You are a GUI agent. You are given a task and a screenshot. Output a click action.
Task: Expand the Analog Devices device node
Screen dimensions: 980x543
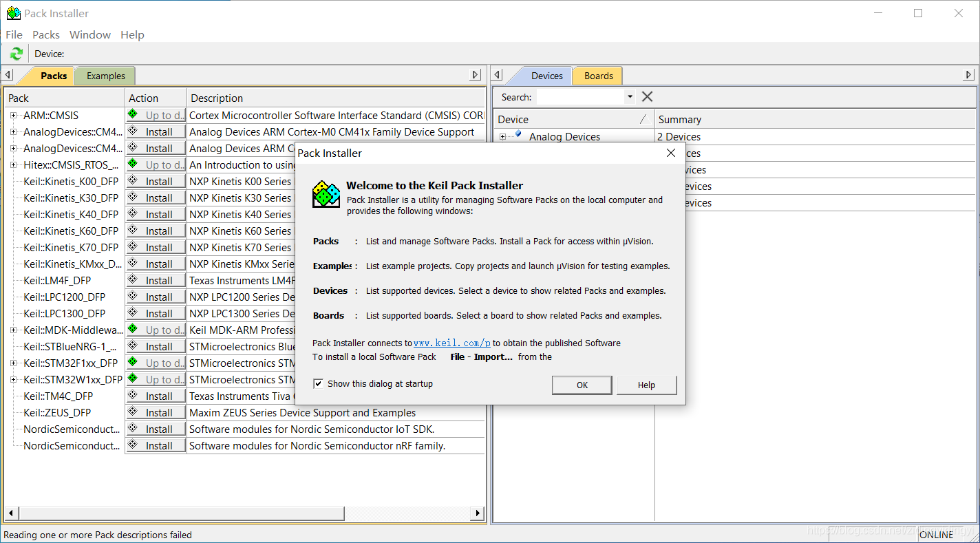coord(502,136)
